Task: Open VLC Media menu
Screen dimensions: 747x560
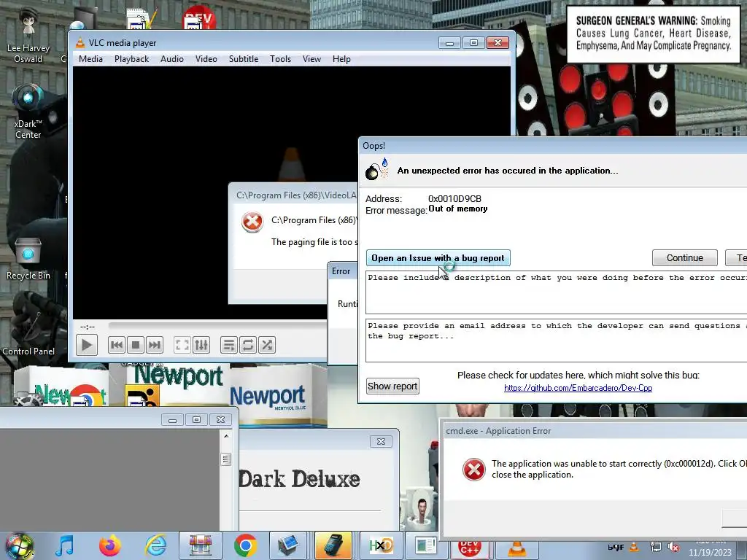Action: [90, 59]
